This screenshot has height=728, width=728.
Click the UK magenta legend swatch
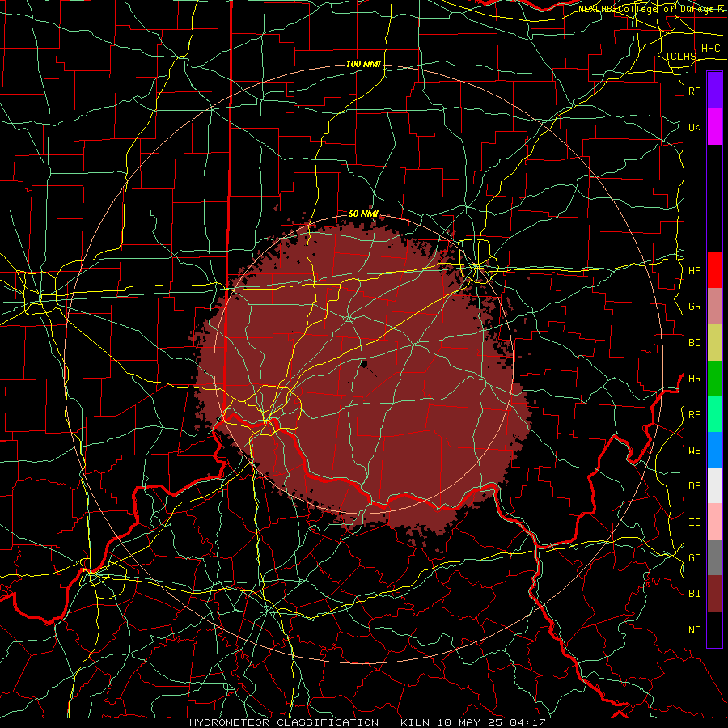click(x=714, y=127)
